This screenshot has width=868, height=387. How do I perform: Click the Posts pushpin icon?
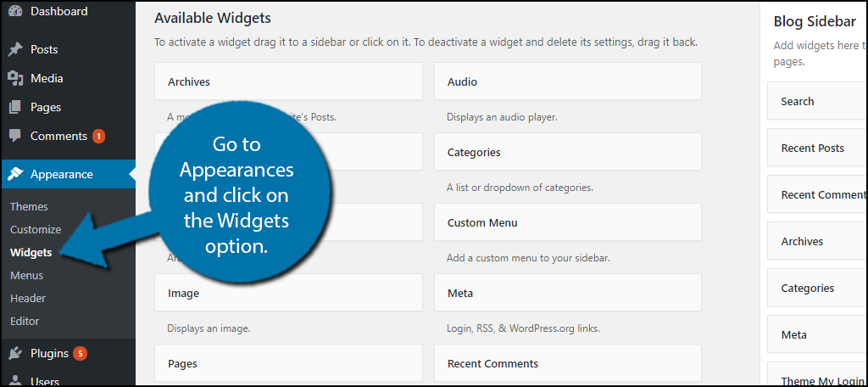[15, 50]
